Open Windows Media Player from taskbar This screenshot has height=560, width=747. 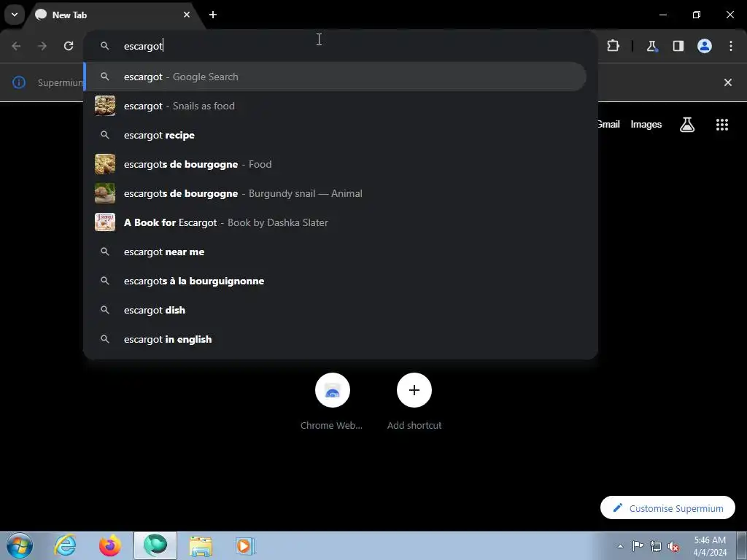pyautogui.click(x=245, y=545)
